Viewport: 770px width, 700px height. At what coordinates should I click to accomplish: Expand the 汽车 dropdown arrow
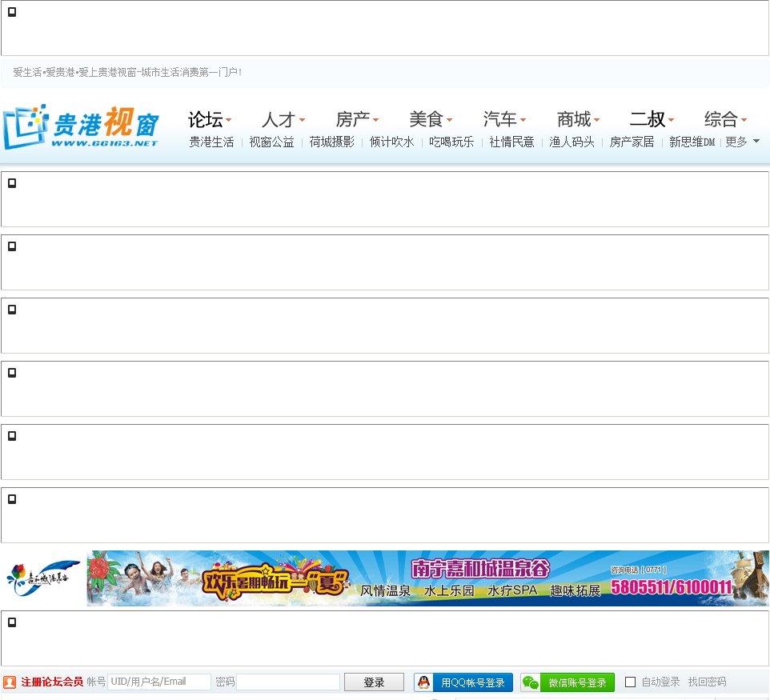[x=523, y=120]
